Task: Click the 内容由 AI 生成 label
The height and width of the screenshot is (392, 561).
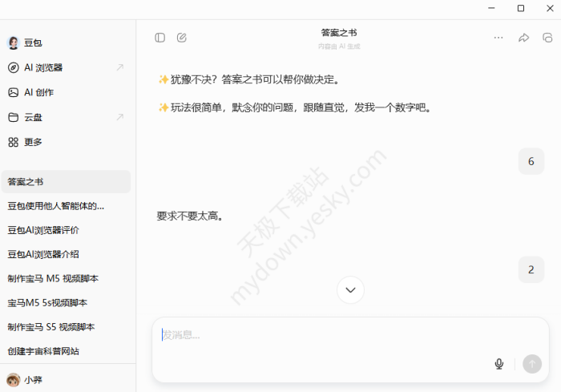Action: tap(339, 46)
